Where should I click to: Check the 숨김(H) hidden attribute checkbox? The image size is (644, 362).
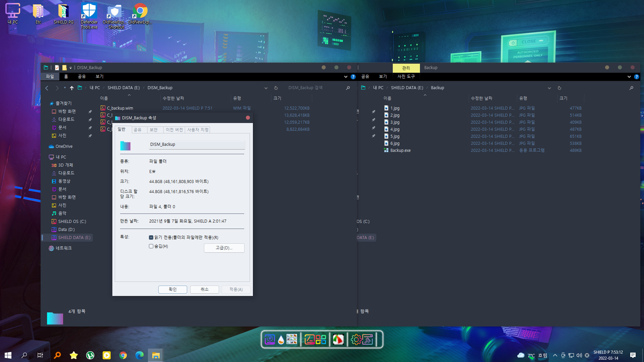point(151,246)
